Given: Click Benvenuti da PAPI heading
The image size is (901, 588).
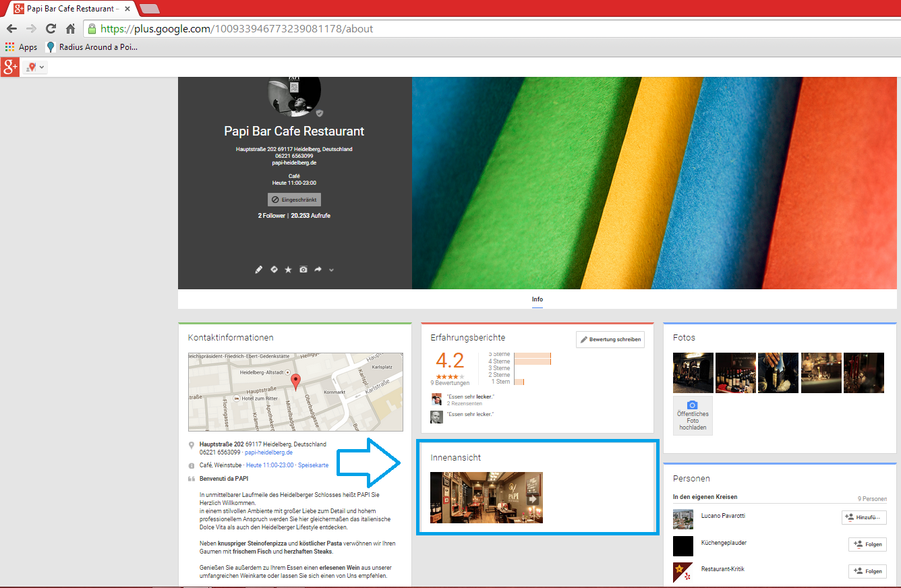Looking at the screenshot, I should point(224,479).
